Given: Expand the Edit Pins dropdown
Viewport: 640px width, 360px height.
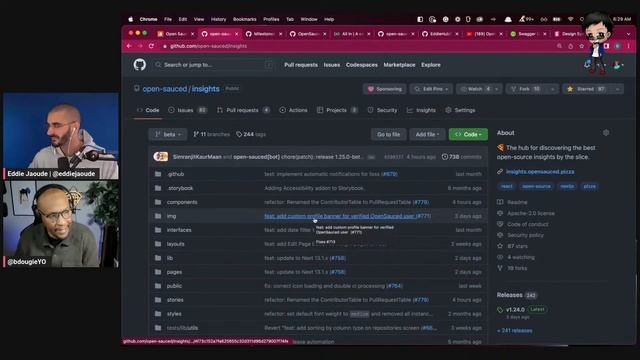Looking at the screenshot, I should pyautogui.click(x=431, y=89).
